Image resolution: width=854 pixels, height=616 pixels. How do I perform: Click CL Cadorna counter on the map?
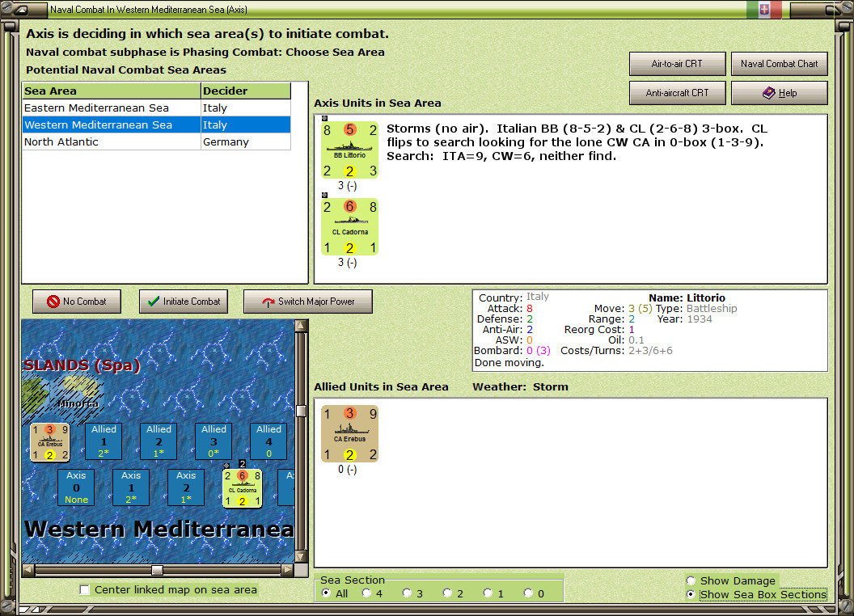tap(243, 488)
